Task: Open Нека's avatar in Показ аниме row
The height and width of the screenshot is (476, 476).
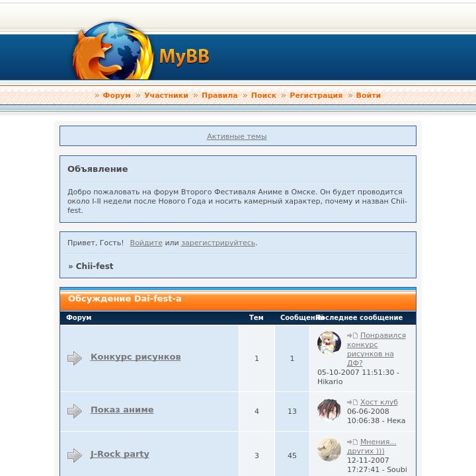Action: (329, 410)
